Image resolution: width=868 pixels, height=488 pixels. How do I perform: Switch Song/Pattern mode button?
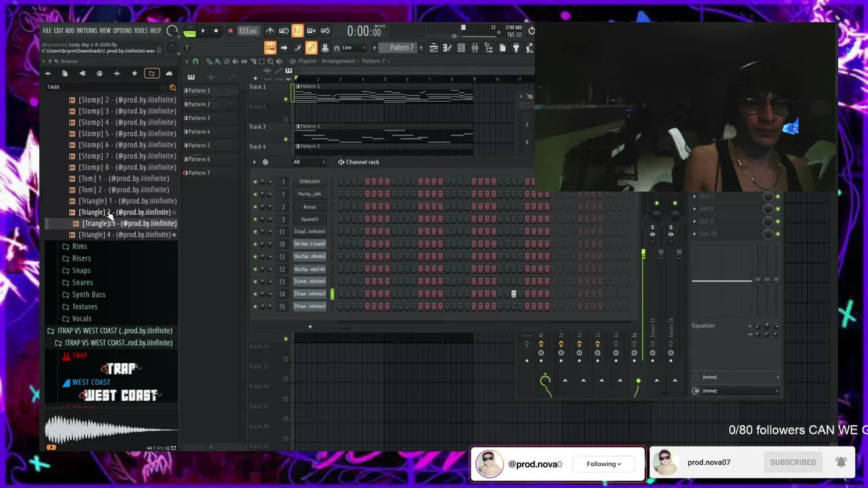[x=189, y=31]
